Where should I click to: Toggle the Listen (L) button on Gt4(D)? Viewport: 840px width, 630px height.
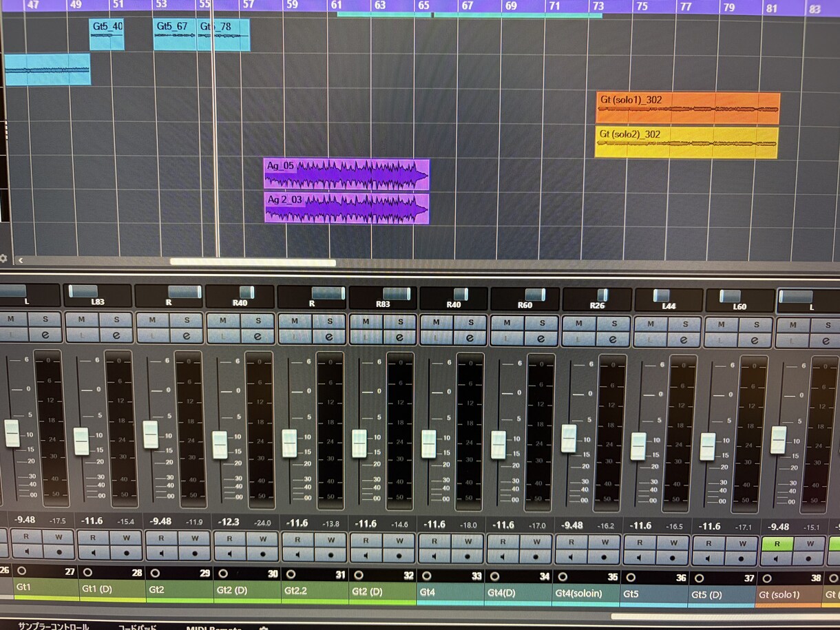(507, 338)
